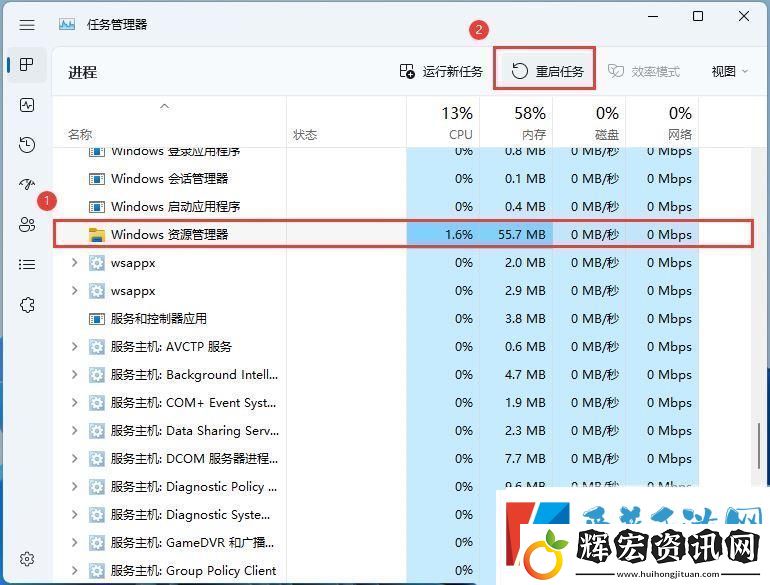The height and width of the screenshot is (585, 770).
Task: Click the Windows 启动应用程序 row icon
Action: pos(97,207)
